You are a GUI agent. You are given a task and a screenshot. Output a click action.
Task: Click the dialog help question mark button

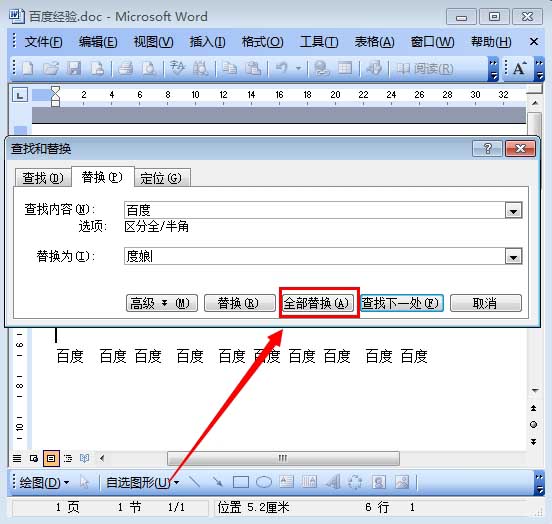(487, 149)
